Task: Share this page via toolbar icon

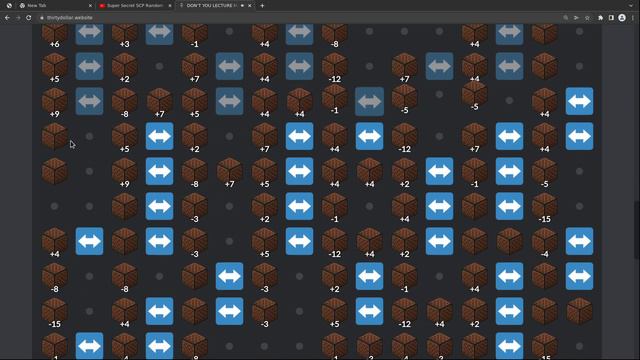Action: click(576, 18)
